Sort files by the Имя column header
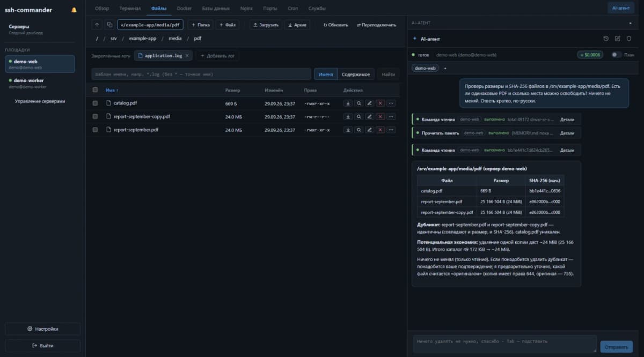This screenshot has height=357, width=644. point(112,90)
